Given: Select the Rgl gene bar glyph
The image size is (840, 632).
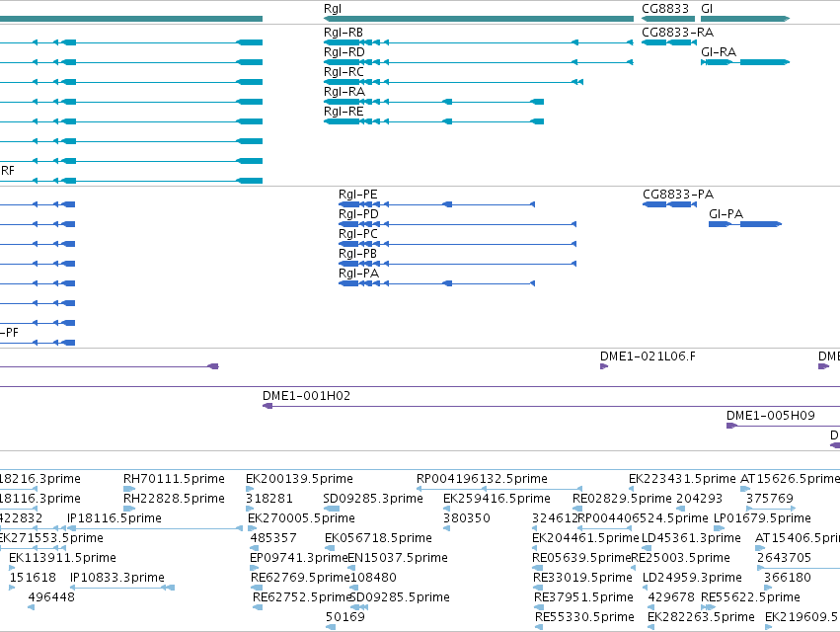Looking at the screenshot, I should pyautogui.click(x=479, y=19).
